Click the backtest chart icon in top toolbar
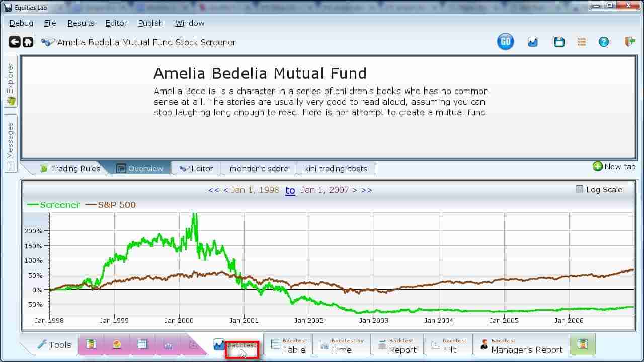This screenshot has height=362, width=644. point(533,42)
